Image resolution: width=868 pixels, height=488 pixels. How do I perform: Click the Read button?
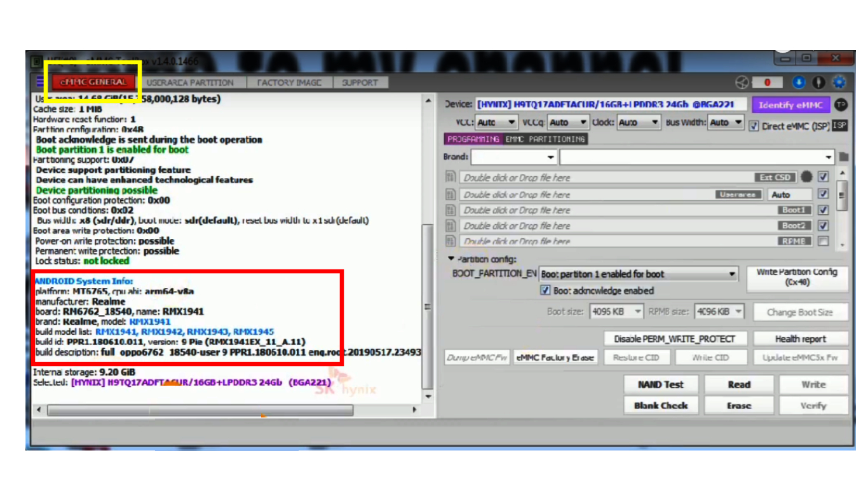(x=739, y=384)
